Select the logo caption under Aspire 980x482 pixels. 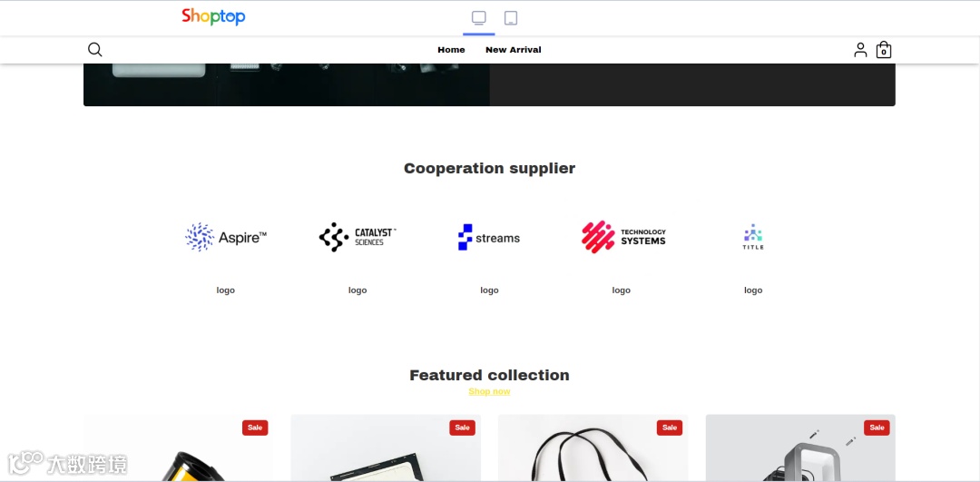226,290
